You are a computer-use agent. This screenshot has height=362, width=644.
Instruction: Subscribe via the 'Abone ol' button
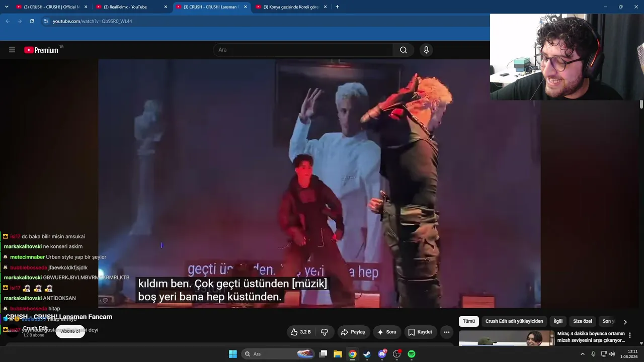(70, 331)
